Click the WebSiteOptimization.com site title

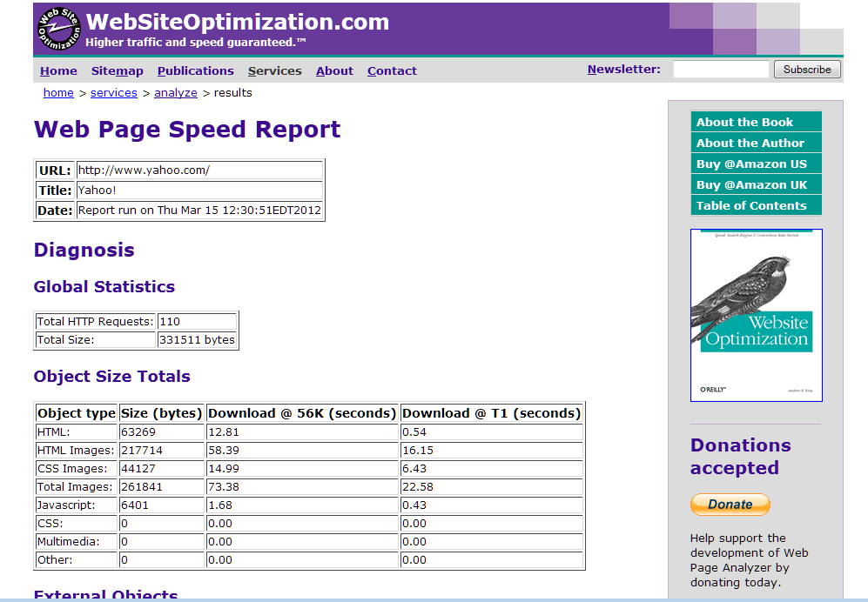coord(238,22)
